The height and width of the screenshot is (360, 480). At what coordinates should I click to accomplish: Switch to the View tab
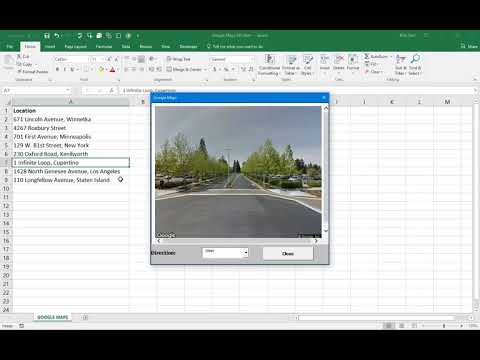pos(166,46)
